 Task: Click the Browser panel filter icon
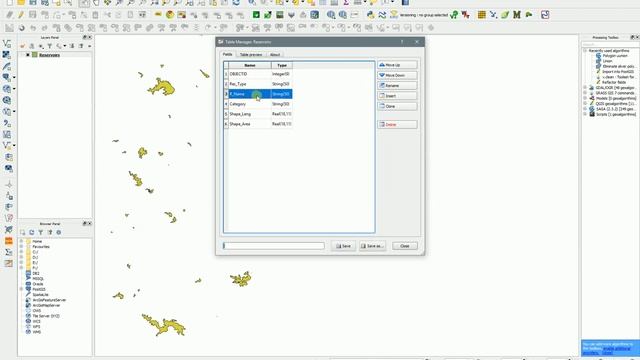pos(40,232)
